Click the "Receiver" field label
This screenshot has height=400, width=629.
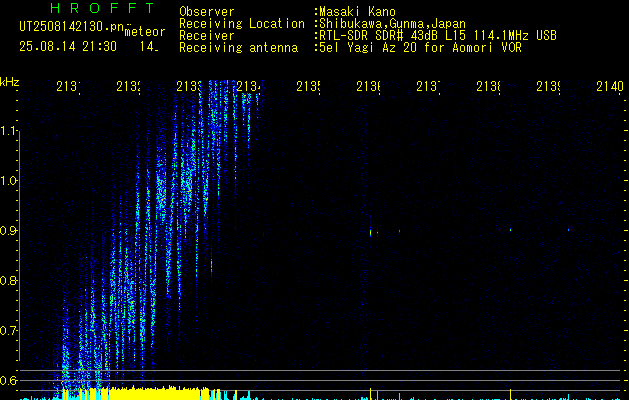pyautogui.click(x=207, y=36)
